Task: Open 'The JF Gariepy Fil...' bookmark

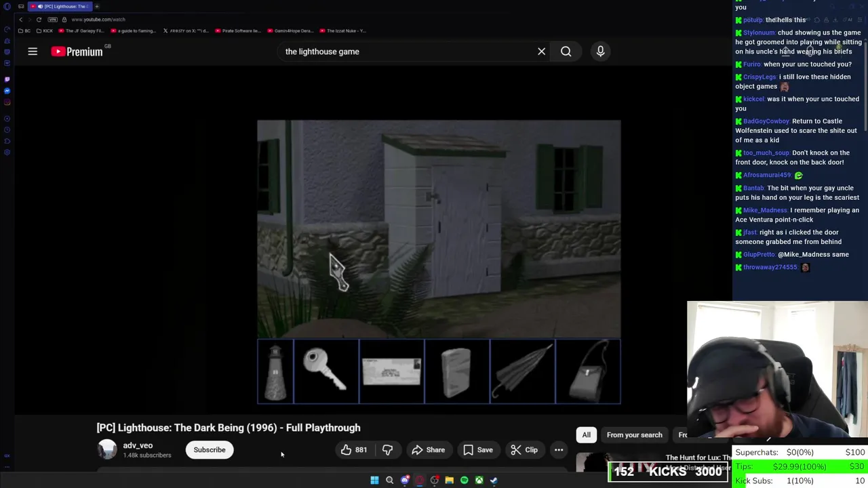Action: tap(81, 30)
